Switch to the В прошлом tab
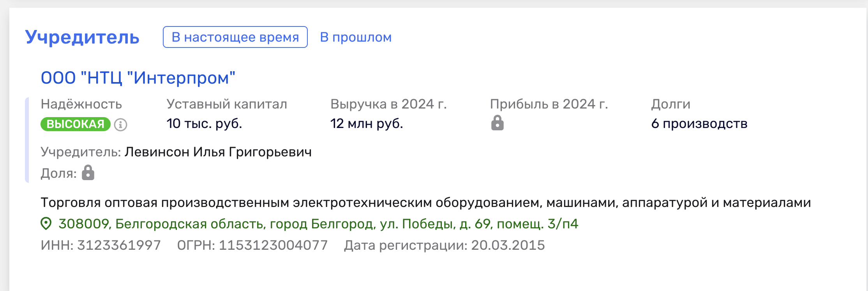This screenshot has height=291, width=868. 356,37
